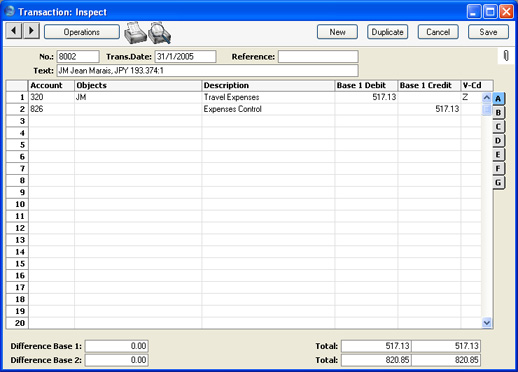
Task: Select row number 1
Action: tap(17, 97)
